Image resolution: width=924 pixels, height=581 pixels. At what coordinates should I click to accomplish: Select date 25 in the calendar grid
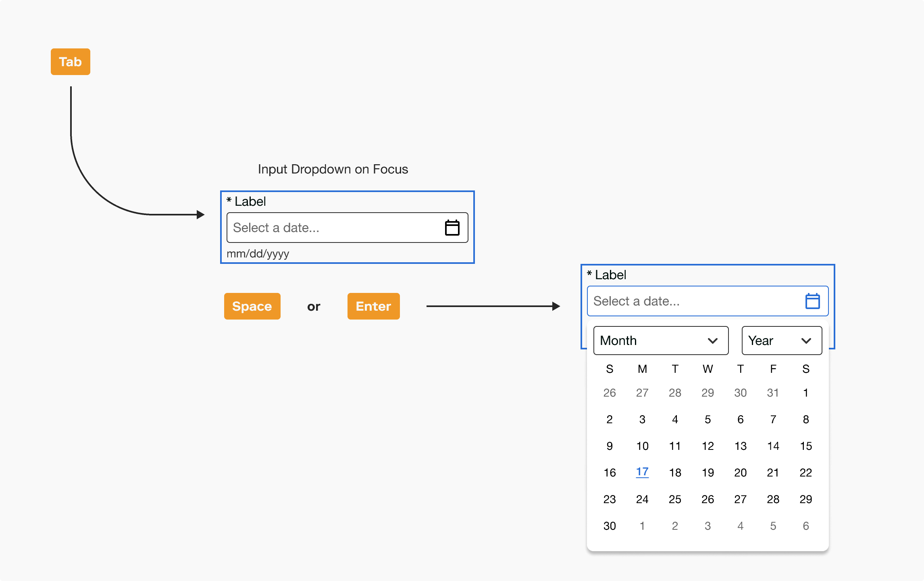click(675, 499)
